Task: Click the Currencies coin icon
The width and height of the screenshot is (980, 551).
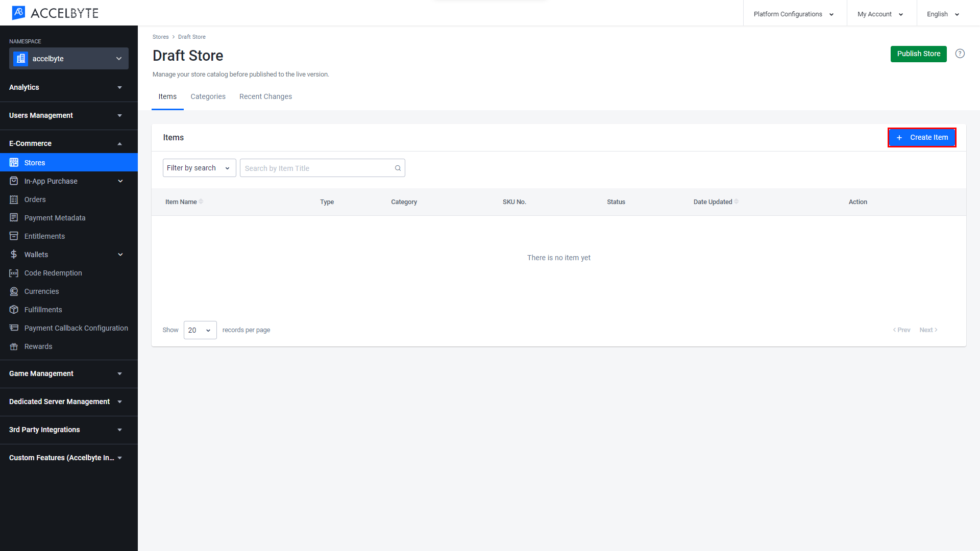Action: tap(14, 291)
